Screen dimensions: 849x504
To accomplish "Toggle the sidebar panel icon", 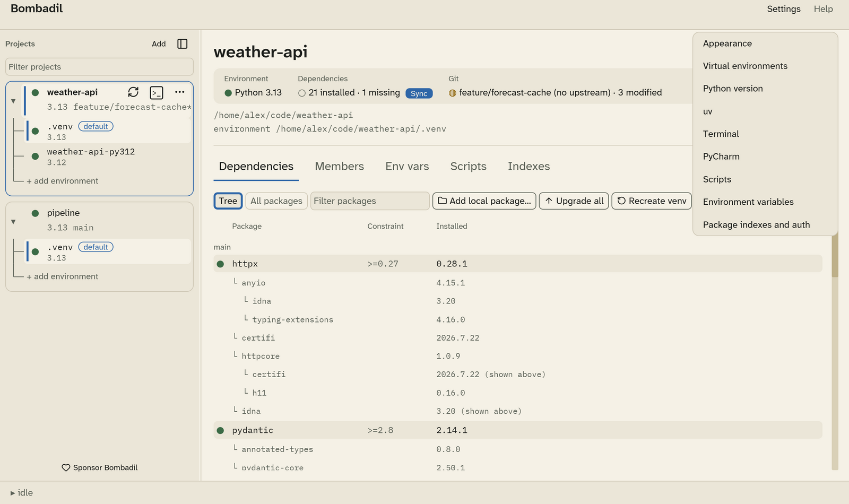I will pos(183,44).
